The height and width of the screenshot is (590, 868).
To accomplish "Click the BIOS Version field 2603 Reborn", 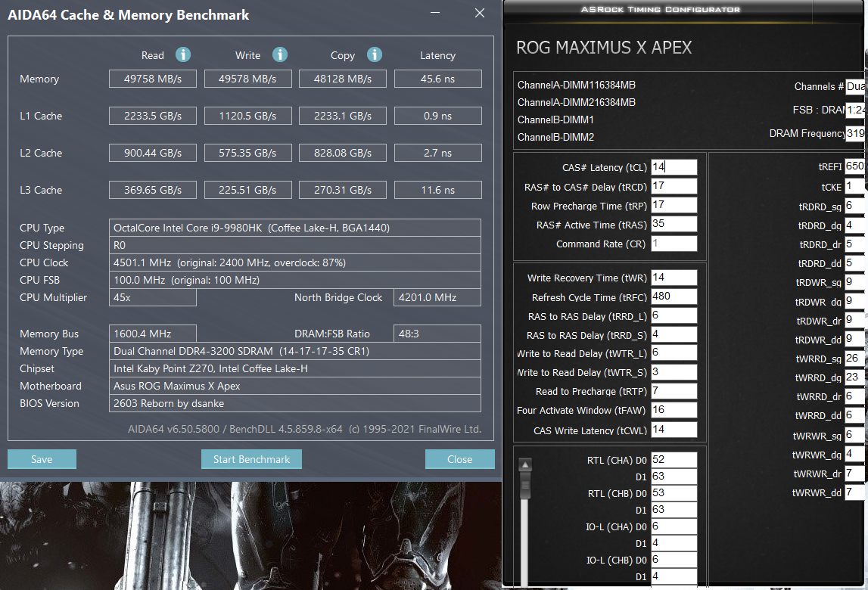I will click(295, 403).
